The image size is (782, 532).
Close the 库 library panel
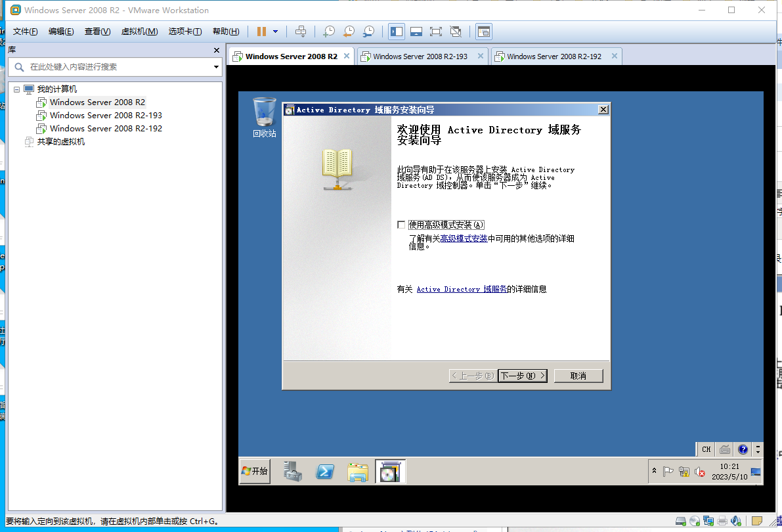pos(217,50)
